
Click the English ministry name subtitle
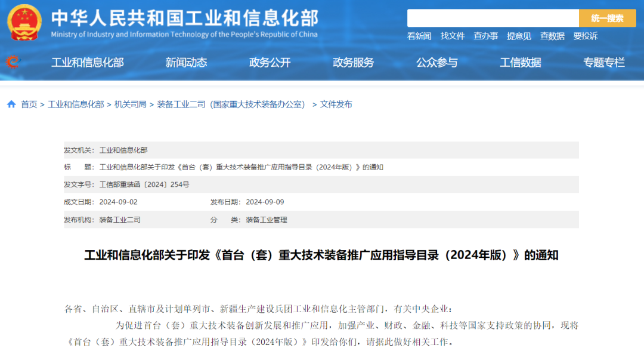pyautogui.click(x=184, y=35)
